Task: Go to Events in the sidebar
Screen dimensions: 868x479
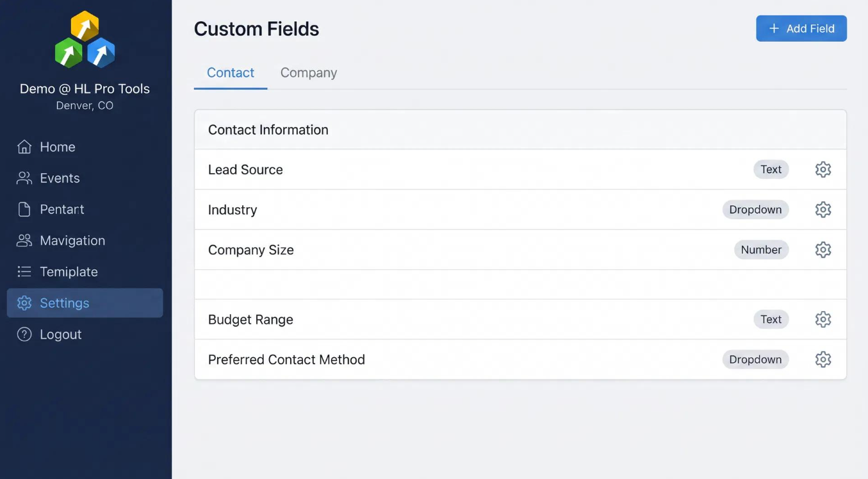Action: pos(60,178)
